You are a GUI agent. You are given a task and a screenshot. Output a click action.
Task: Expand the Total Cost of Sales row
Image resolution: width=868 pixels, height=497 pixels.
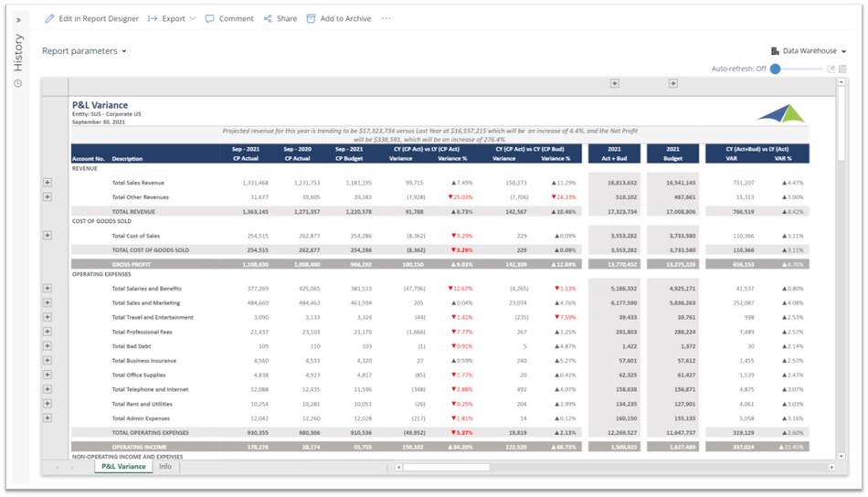(x=47, y=236)
